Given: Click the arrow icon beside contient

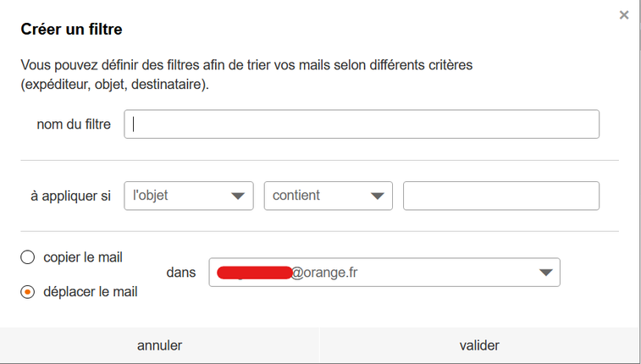Looking at the screenshot, I should point(377,196).
